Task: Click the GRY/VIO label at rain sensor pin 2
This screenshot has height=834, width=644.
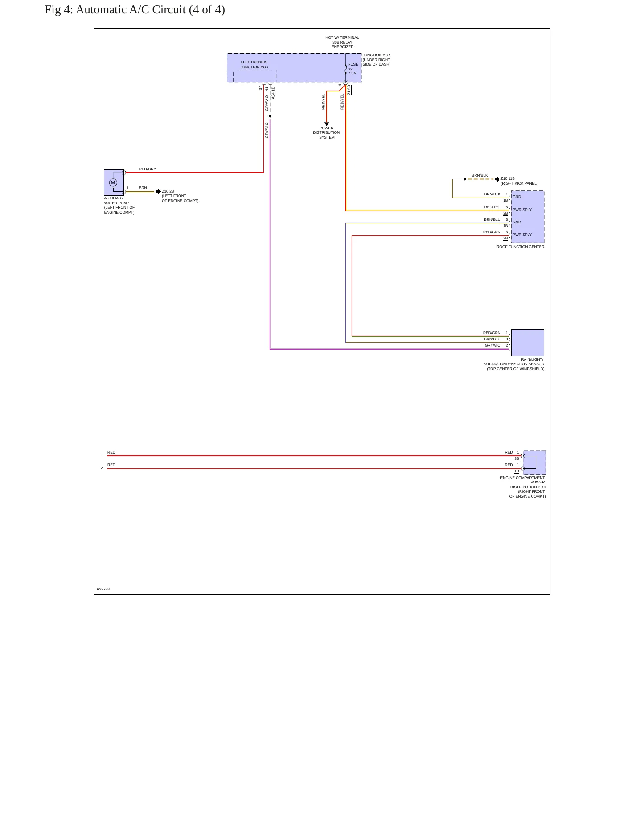Action: coord(493,345)
